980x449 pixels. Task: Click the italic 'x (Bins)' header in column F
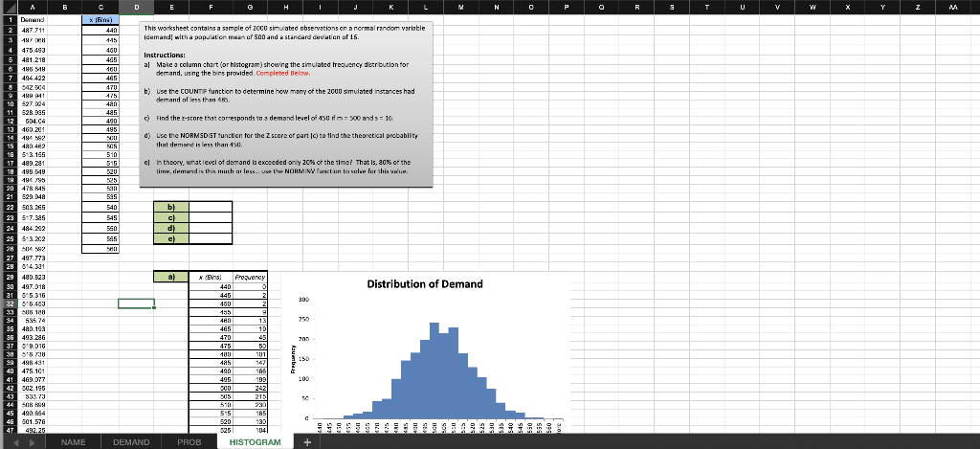(x=211, y=277)
